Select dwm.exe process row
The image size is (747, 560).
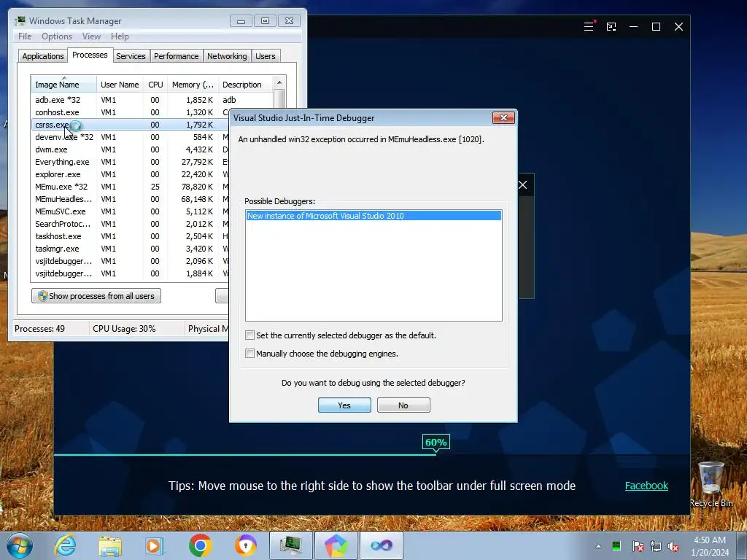pyautogui.click(x=131, y=149)
